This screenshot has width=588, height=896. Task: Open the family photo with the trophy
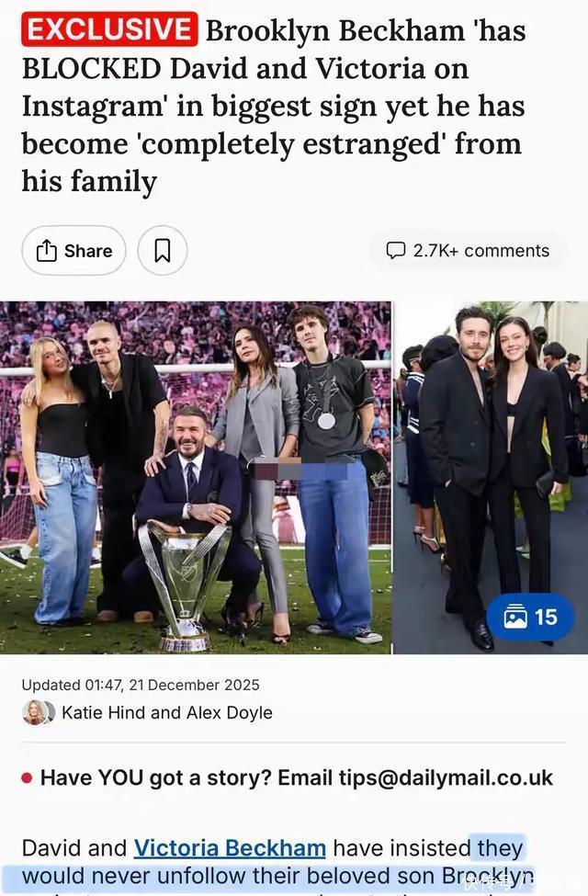[196, 478]
